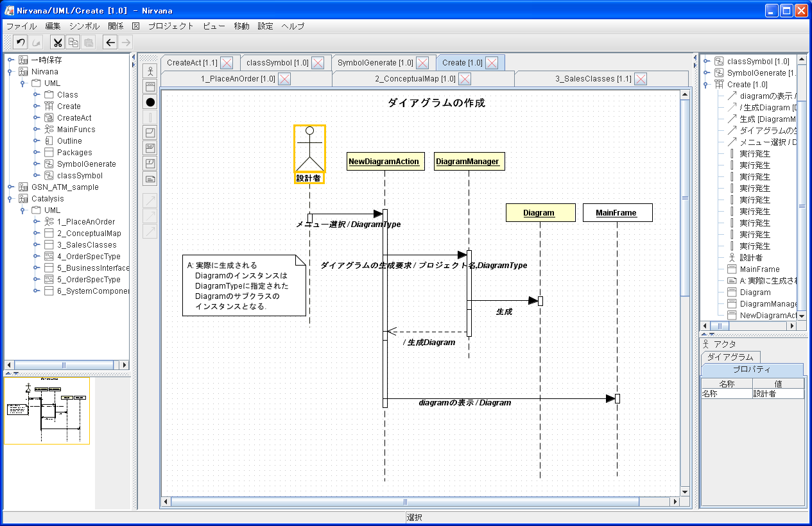Expand the Class folder node
Image resolution: width=812 pixels, height=526 pixels.
pyautogui.click(x=36, y=95)
